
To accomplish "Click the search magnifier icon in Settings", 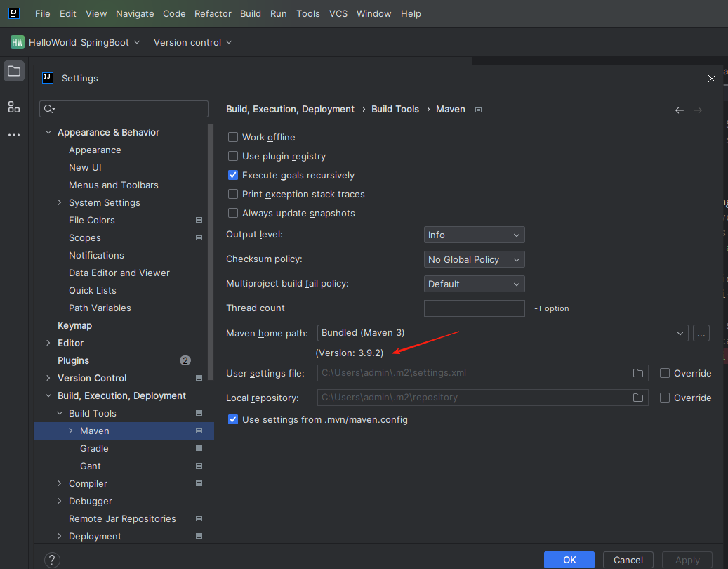I will (49, 109).
